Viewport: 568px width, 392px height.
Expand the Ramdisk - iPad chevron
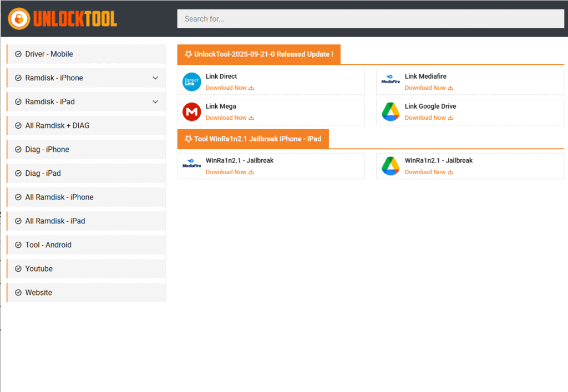click(x=155, y=102)
